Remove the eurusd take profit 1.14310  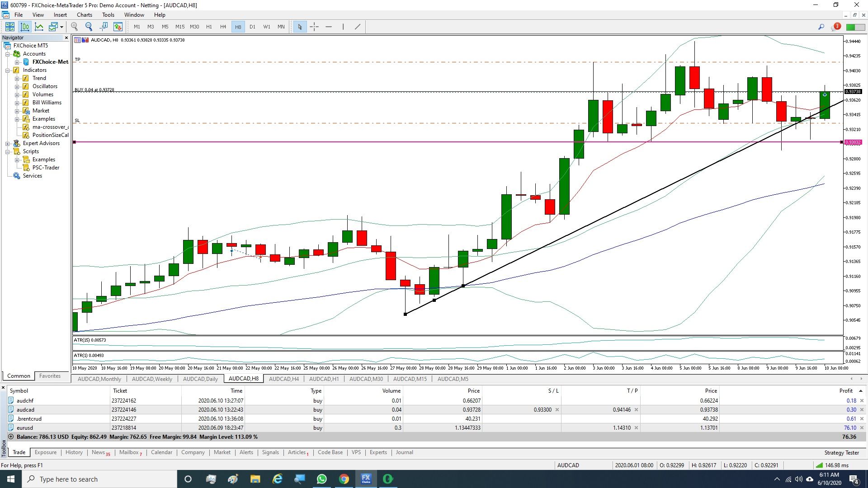pos(636,428)
